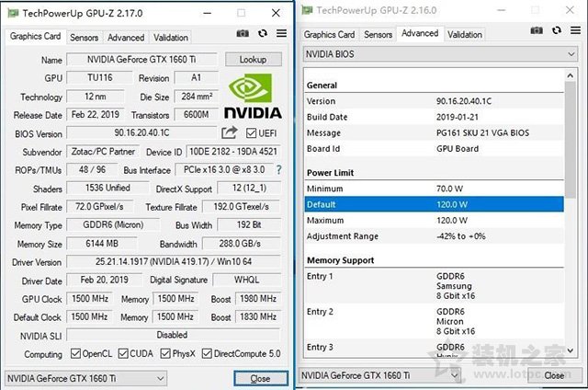The image size is (588, 390).
Task: Click GPU-Z 2.17.0 title bar app icon
Action: pyautogui.click(x=13, y=13)
